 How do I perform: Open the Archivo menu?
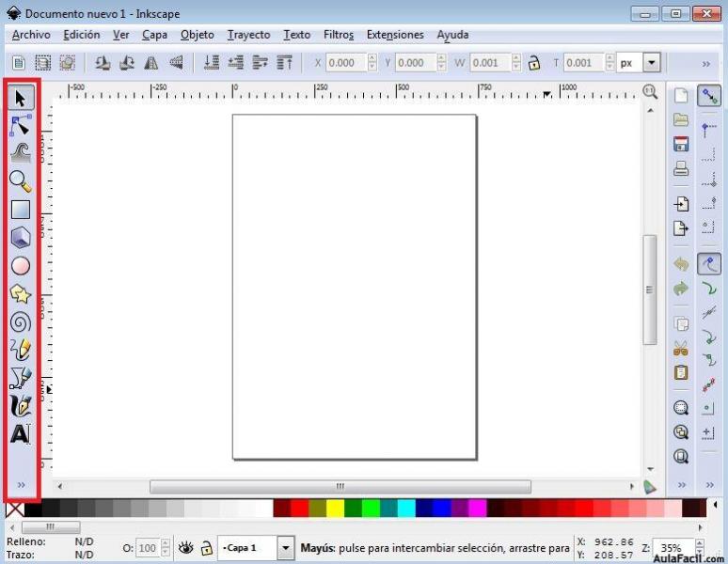tap(31, 35)
